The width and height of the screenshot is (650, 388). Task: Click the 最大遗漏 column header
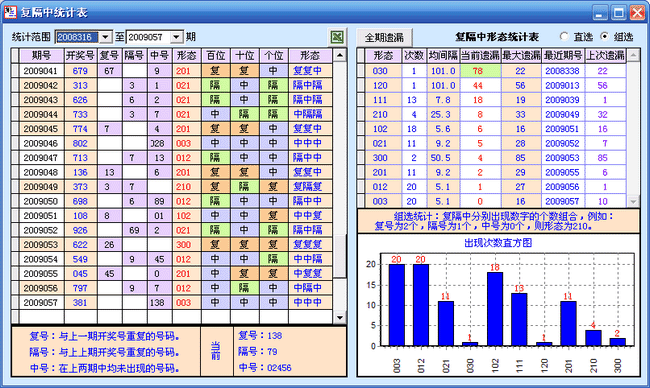tap(521, 56)
